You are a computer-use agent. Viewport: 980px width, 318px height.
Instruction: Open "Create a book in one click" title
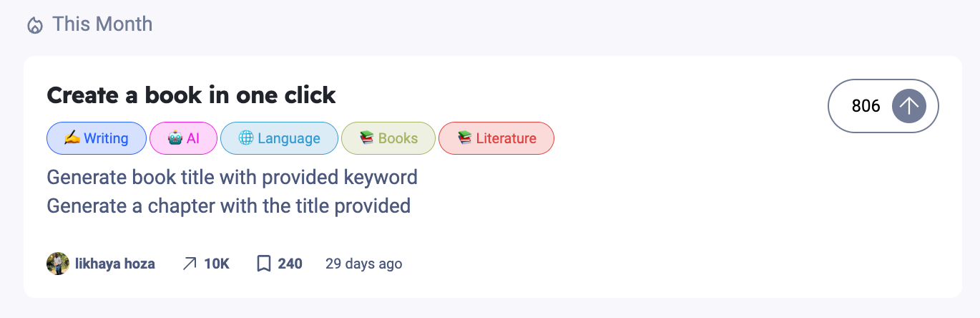191,95
